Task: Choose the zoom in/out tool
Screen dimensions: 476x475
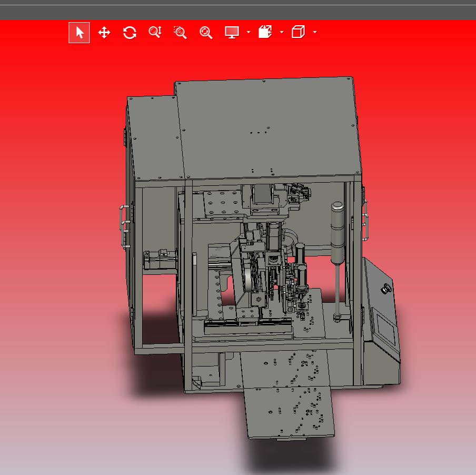Action: point(155,32)
